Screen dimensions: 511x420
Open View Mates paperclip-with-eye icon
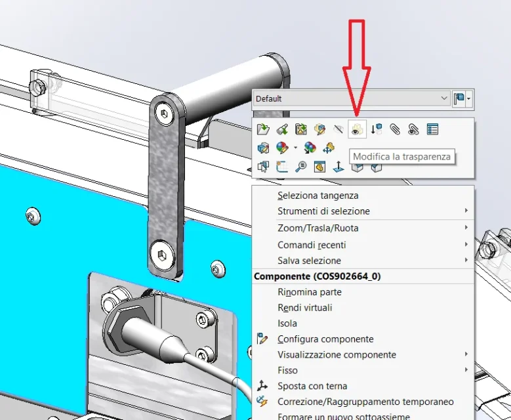tap(413, 129)
